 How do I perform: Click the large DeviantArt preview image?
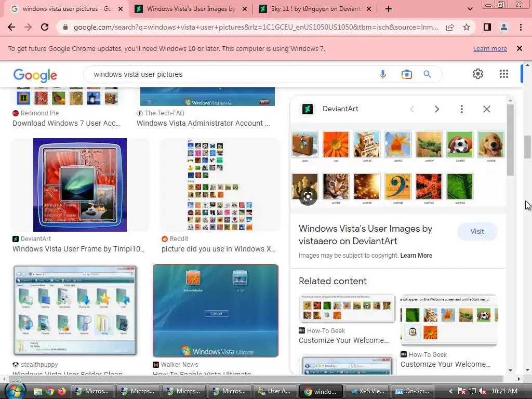click(398, 168)
